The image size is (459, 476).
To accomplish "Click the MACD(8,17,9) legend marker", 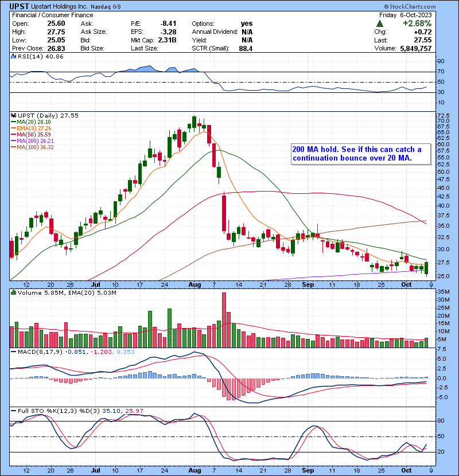I will coord(13,351).
